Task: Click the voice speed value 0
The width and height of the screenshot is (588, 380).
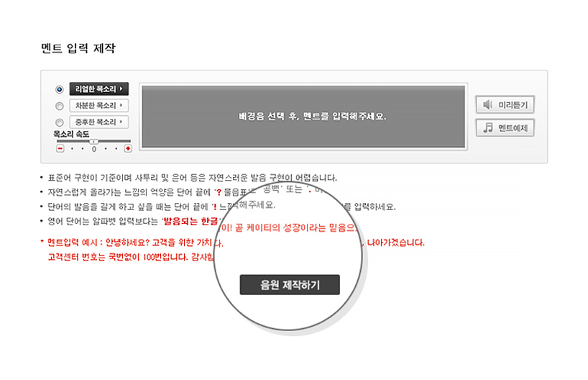Action: [94, 149]
